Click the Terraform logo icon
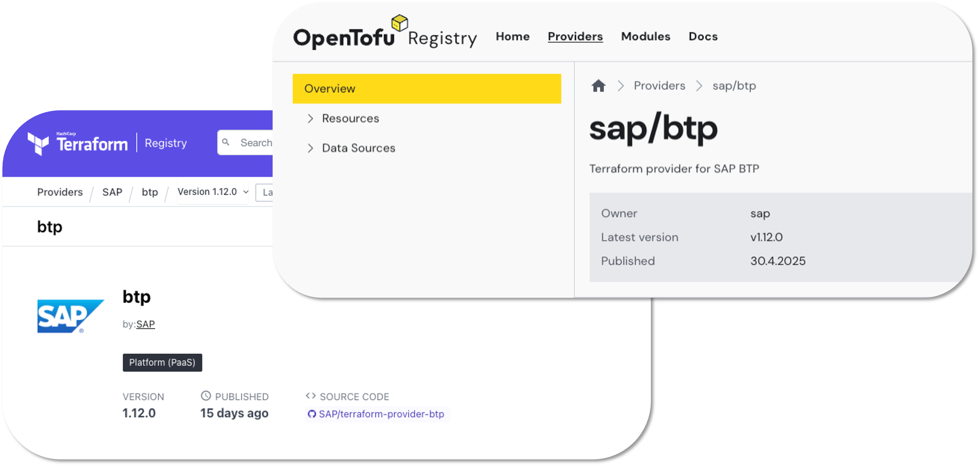980x466 pixels. [38, 143]
